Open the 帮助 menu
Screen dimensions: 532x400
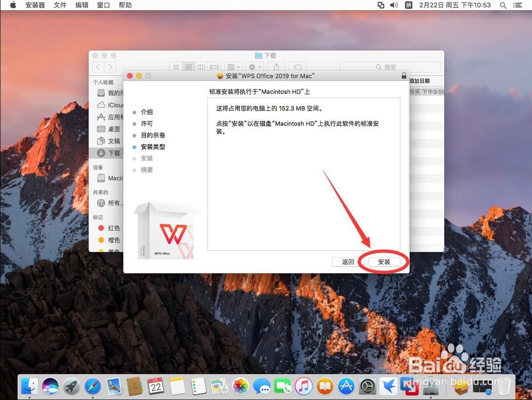pyautogui.click(x=125, y=5)
